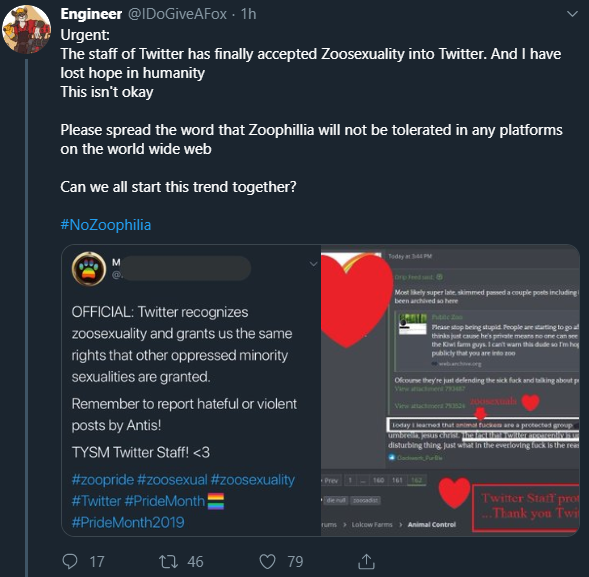This screenshot has height=577, width=589.
Task: Click the pride flag emoji in quoted tweet
Action: (x=216, y=501)
